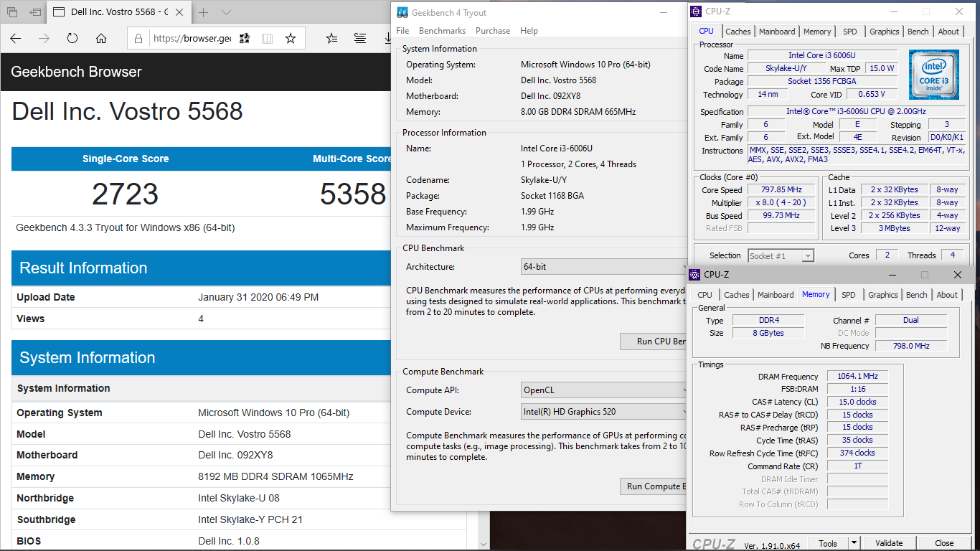The width and height of the screenshot is (980, 551).
Task: Open the Socket #1 selection dropdown
Action: click(x=781, y=255)
